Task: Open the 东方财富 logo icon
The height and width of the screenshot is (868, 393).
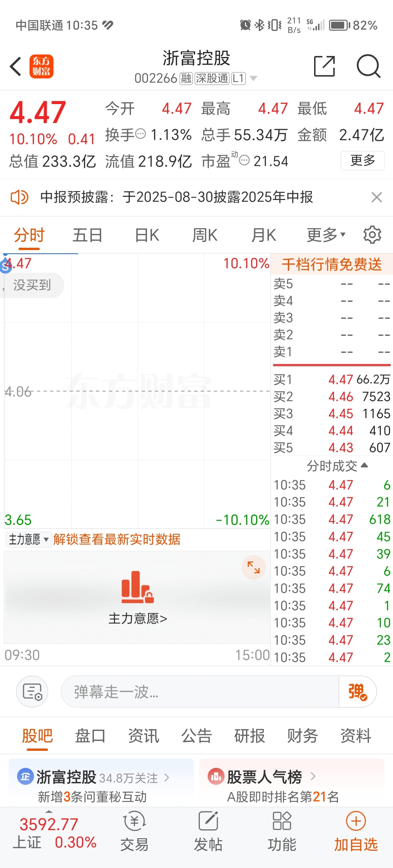Action: (41, 66)
